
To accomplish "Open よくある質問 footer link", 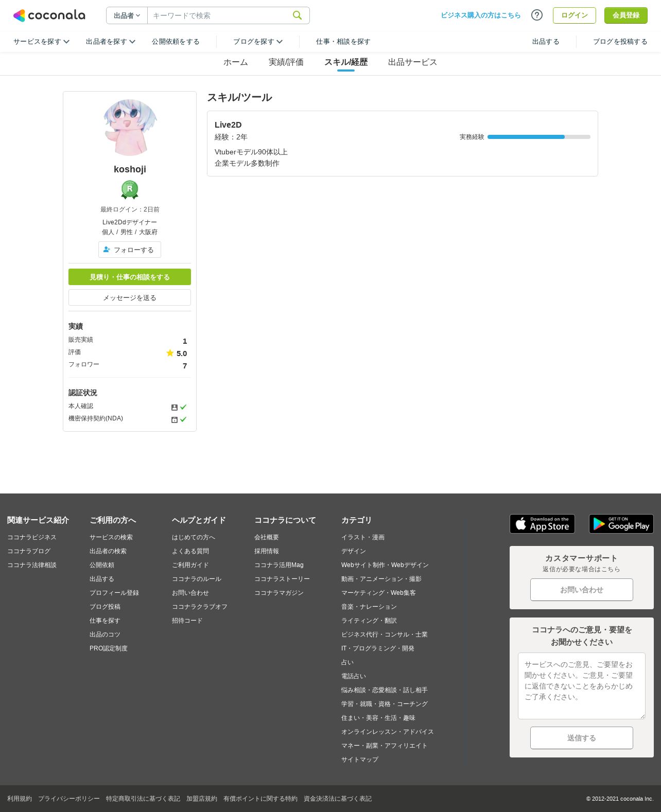I will coord(190,551).
